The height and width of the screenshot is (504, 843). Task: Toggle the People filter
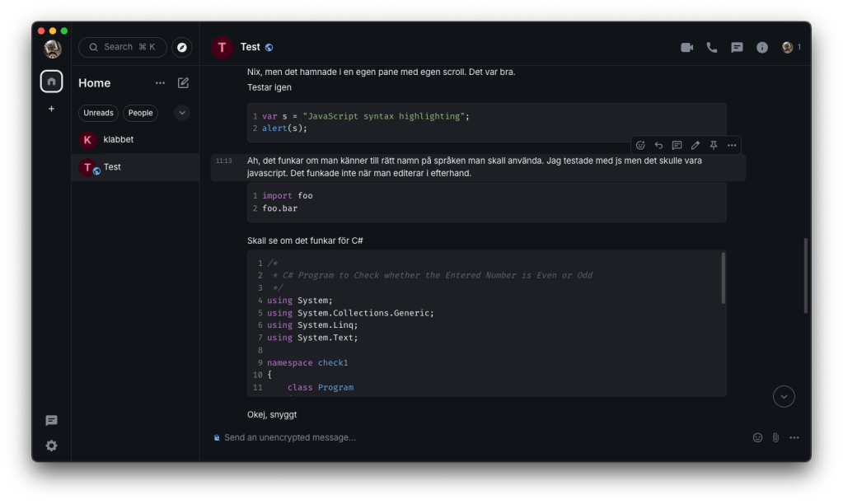point(140,113)
